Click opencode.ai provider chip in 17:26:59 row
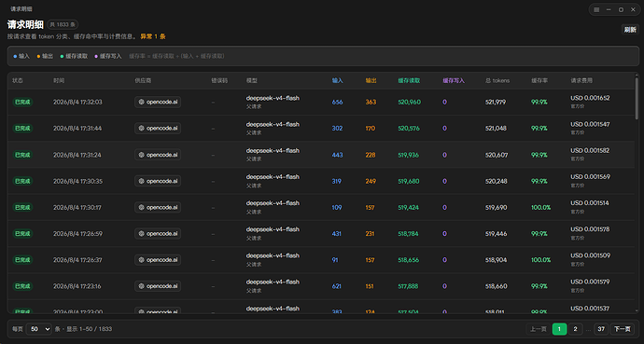 pyautogui.click(x=158, y=234)
